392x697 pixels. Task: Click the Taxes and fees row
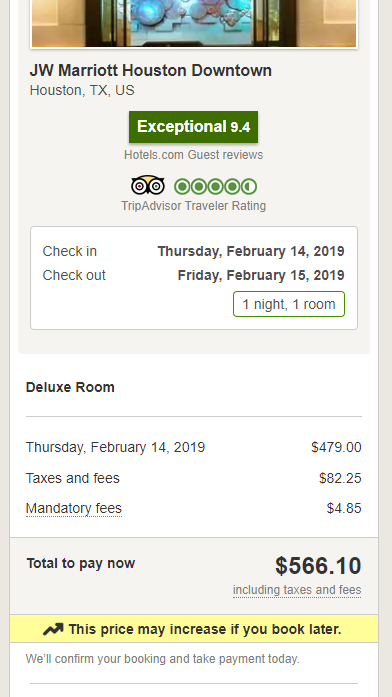[194, 478]
